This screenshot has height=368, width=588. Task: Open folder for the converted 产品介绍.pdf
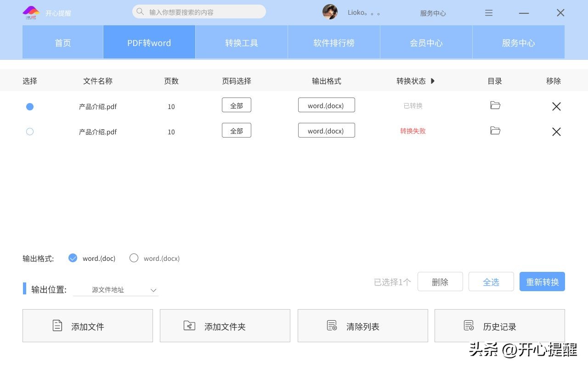pos(495,105)
